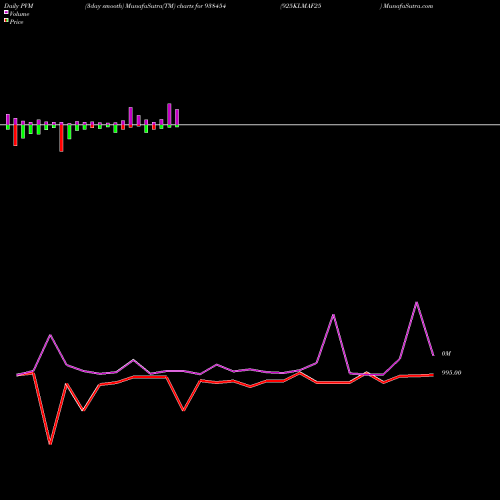Select the 'Volume' legend label
This screenshot has width=500, height=500.
(19, 14)
